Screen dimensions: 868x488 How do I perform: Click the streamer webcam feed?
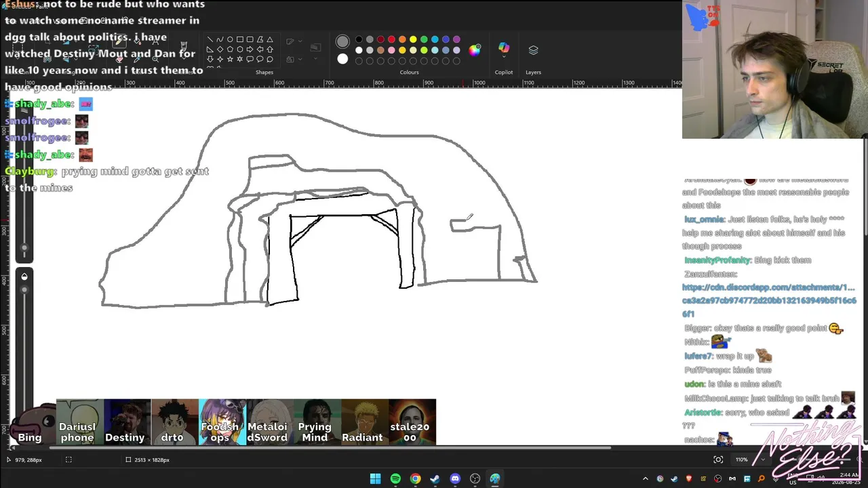[x=775, y=69]
